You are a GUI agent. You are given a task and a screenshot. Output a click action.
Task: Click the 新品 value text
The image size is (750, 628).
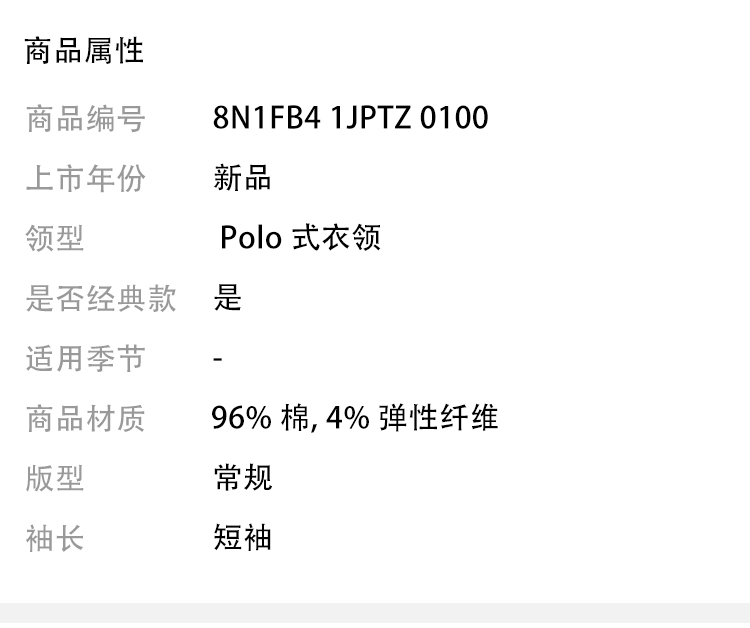pyautogui.click(x=242, y=179)
